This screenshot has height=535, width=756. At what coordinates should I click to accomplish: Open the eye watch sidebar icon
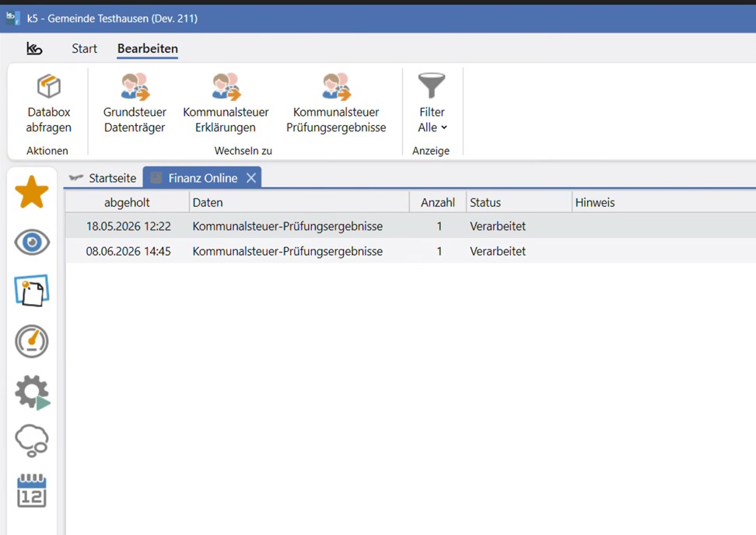[x=32, y=242]
